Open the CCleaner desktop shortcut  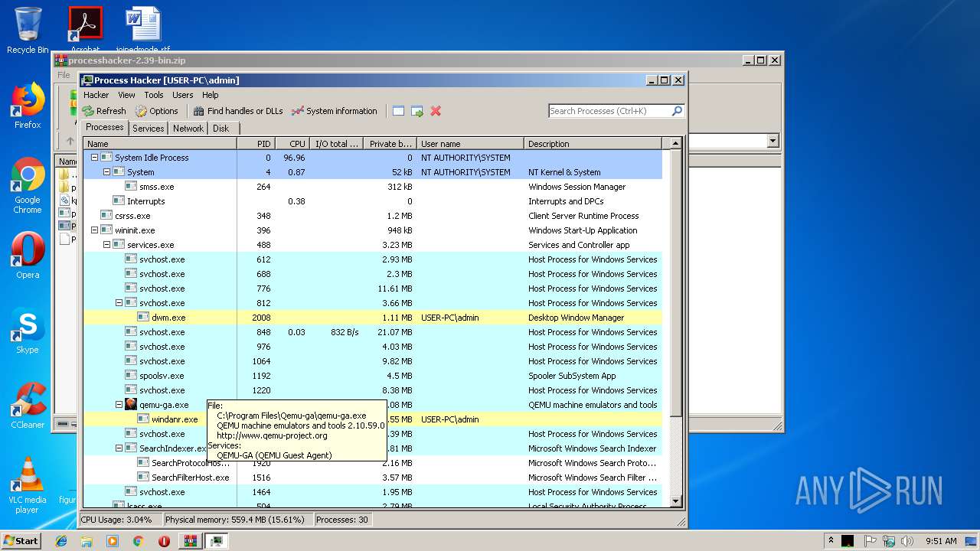click(28, 406)
